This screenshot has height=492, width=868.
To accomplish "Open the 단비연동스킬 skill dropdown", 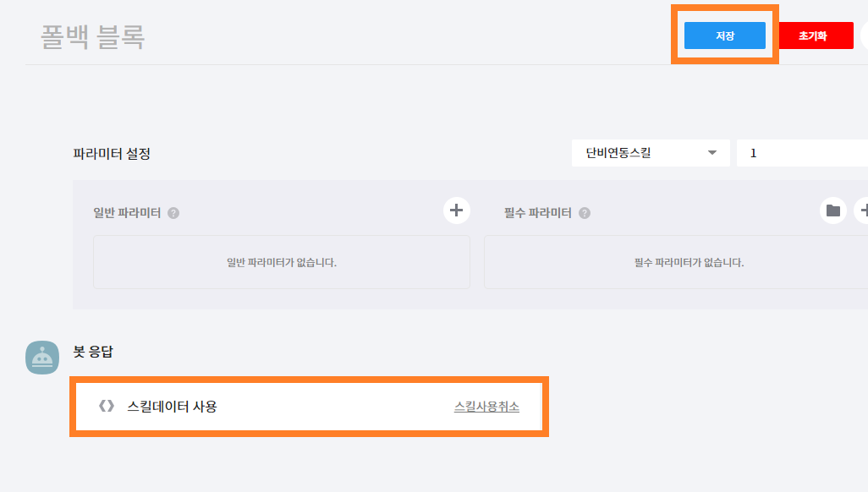I will 651,153.
